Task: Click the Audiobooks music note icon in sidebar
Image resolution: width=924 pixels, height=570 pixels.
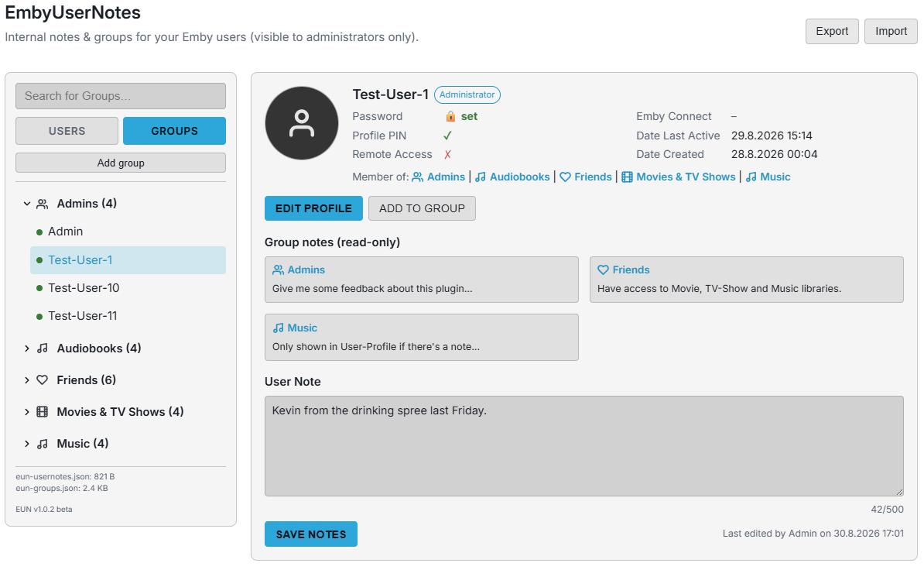Action: click(43, 349)
